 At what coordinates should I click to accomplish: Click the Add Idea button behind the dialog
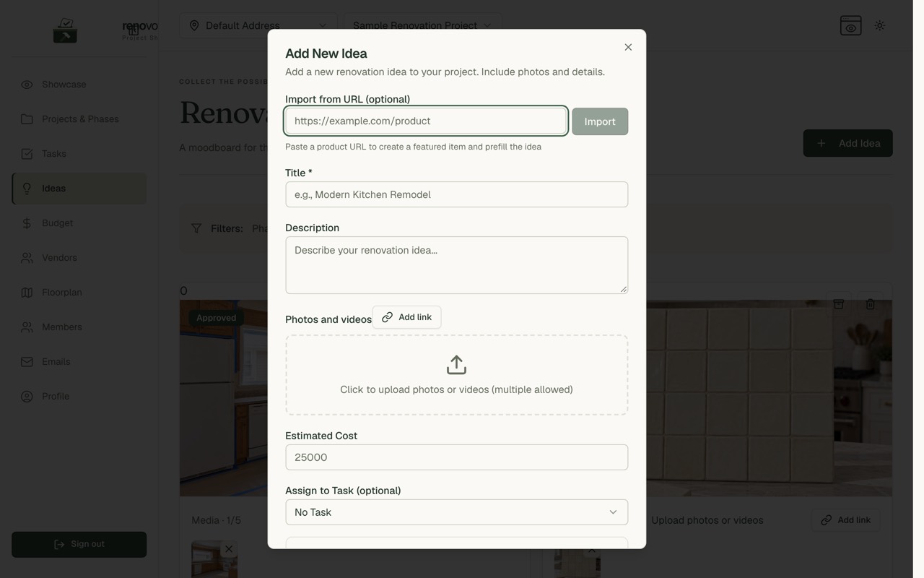tap(847, 143)
